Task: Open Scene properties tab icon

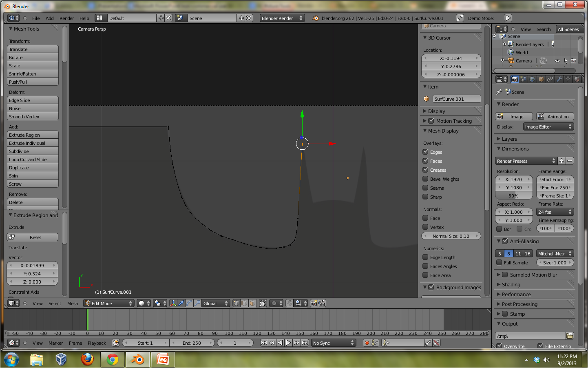Action: [524, 79]
